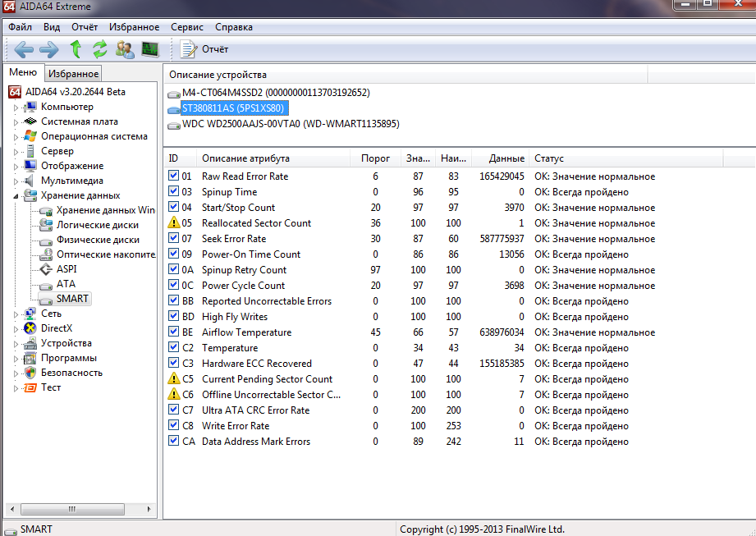Select Системная плата chip icon
The width and height of the screenshot is (756, 536).
(30, 121)
